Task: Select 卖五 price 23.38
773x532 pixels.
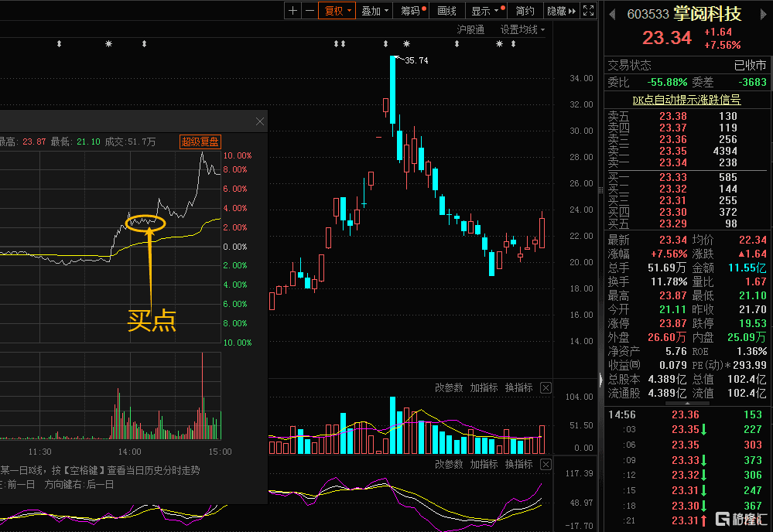Action: coord(673,116)
